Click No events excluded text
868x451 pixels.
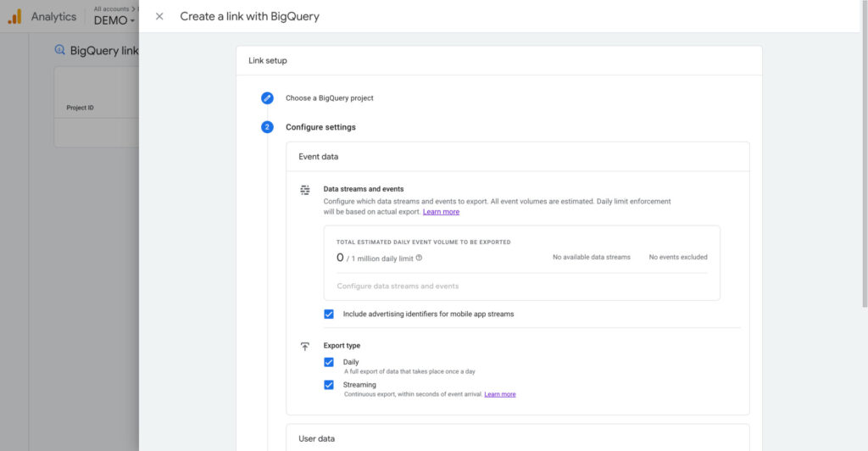[x=678, y=258]
